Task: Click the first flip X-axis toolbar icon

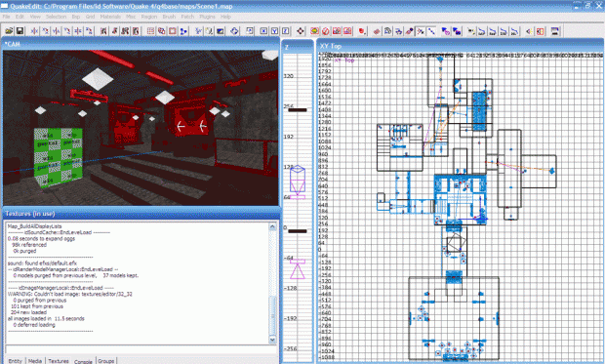Action: (x=34, y=31)
